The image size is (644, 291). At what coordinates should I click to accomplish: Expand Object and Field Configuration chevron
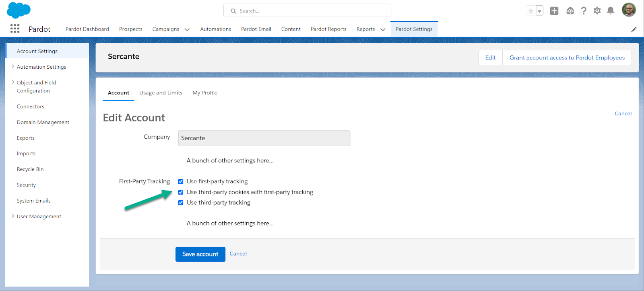point(13,82)
